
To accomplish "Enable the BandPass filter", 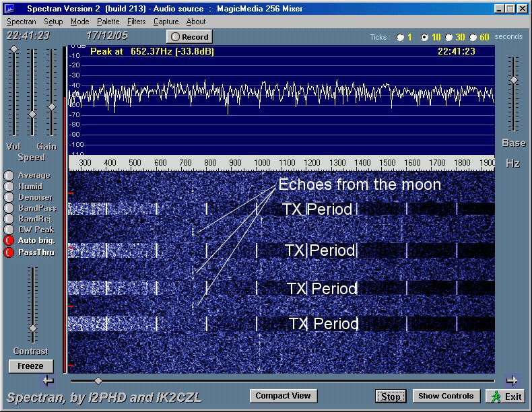I will 9,208.
